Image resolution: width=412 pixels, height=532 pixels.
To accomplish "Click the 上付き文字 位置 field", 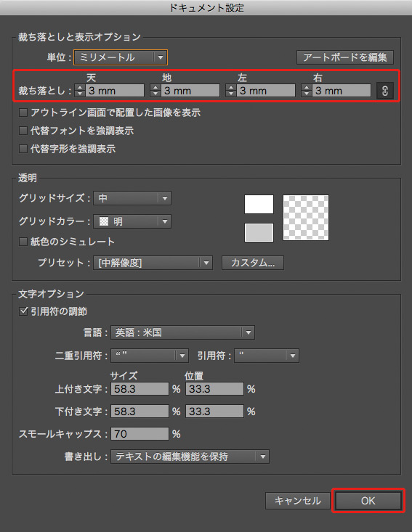I will pos(214,389).
